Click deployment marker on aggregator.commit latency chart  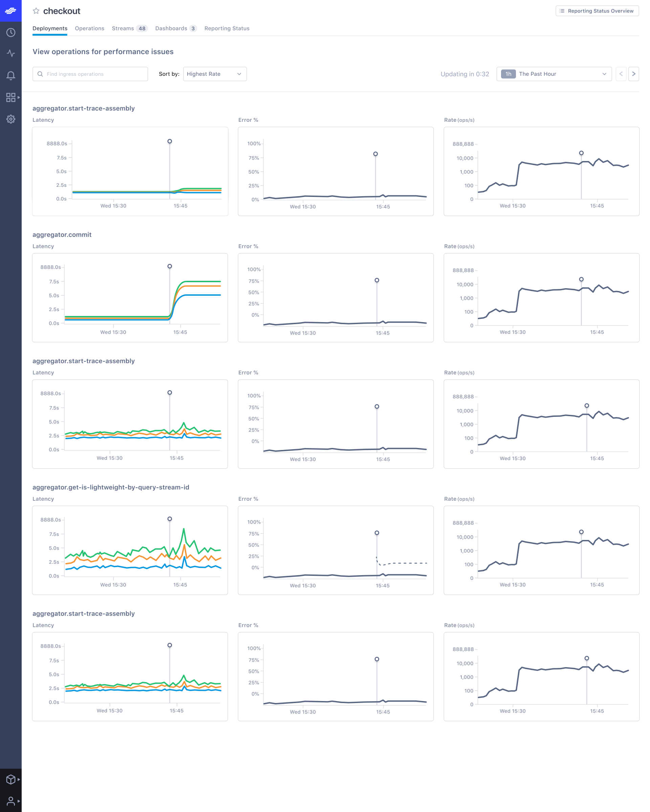pyautogui.click(x=170, y=266)
